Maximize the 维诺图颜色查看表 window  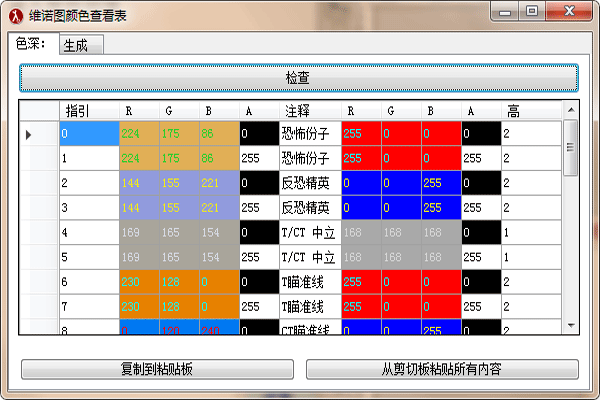[532, 11]
